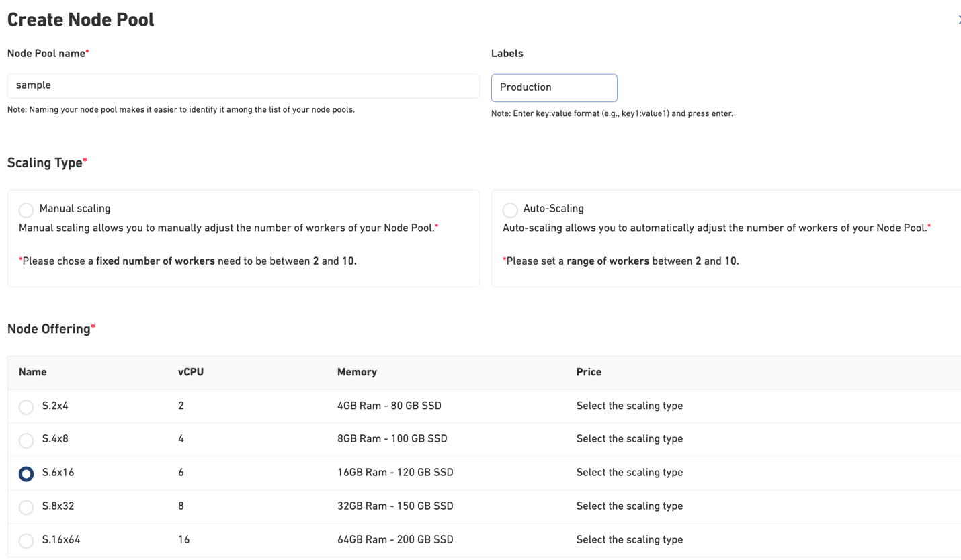Click the Memory column header
The height and width of the screenshot is (560, 961).
point(357,372)
